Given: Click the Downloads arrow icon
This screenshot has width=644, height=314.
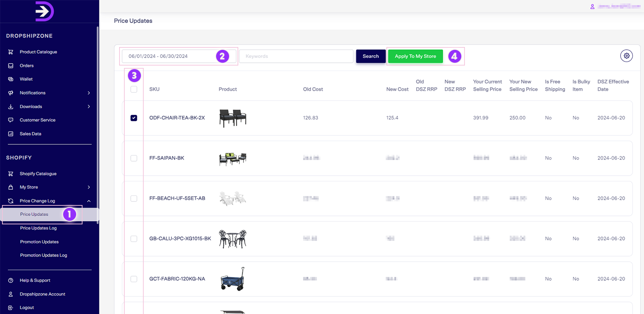Looking at the screenshot, I should 11,107.
